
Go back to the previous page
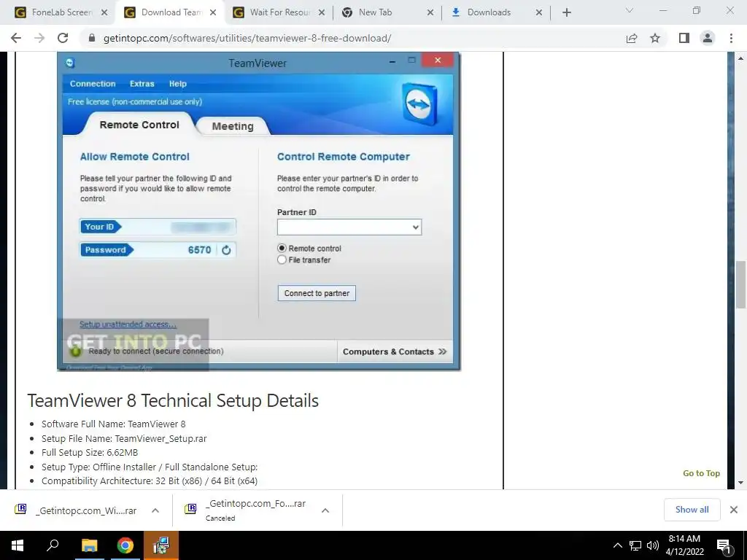pyautogui.click(x=16, y=38)
